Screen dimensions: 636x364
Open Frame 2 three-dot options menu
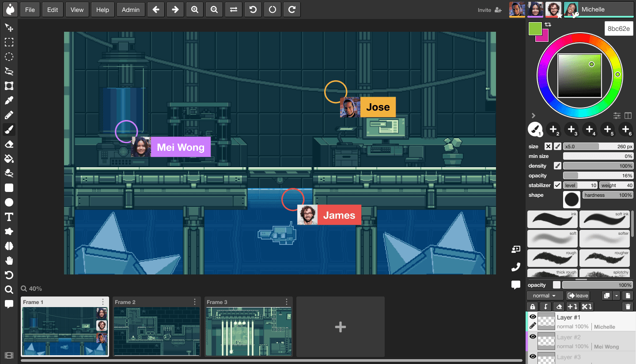(x=195, y=302)
